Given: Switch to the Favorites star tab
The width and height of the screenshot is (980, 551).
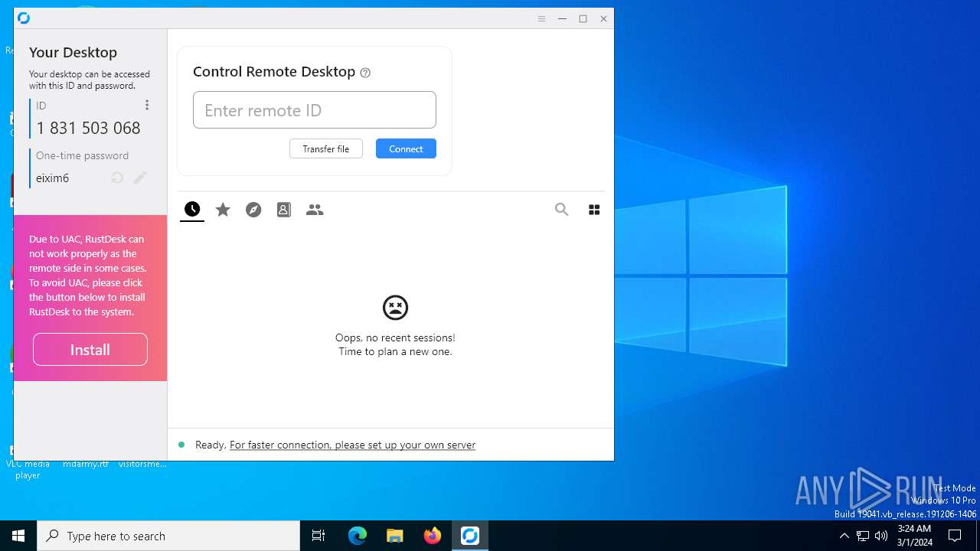Looking at the screenshot, I should [x=223, y=209].
